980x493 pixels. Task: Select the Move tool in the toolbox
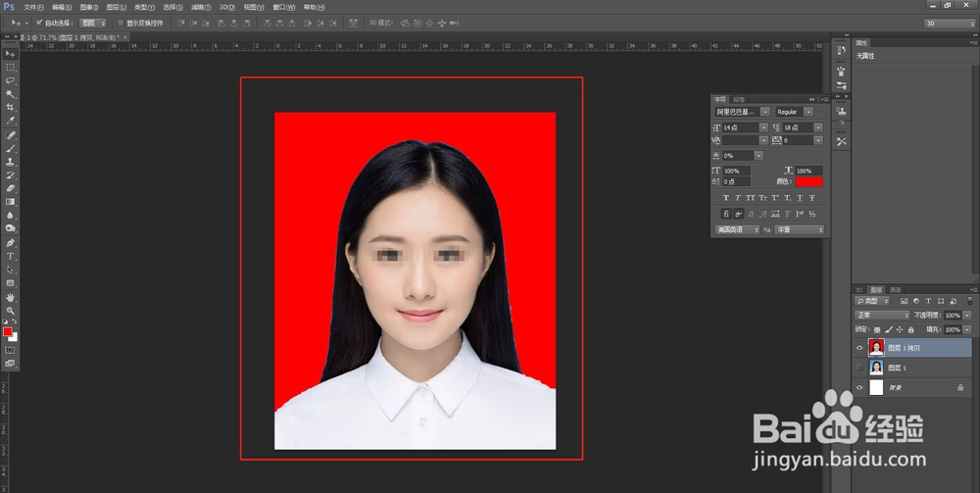[10, 54]
